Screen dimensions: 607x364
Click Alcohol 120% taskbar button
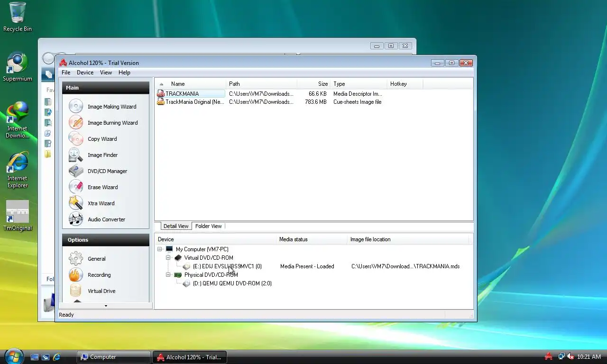click(x=189, y=357)
